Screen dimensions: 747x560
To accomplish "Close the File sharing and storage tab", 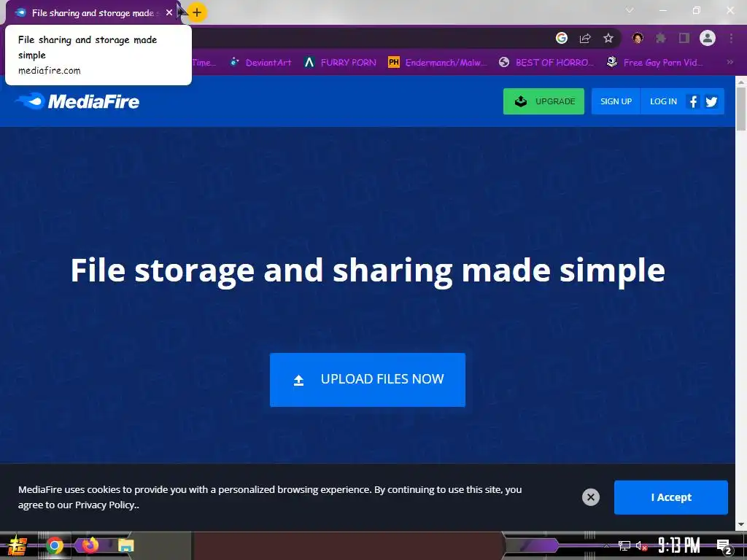I will click(169, 13).
